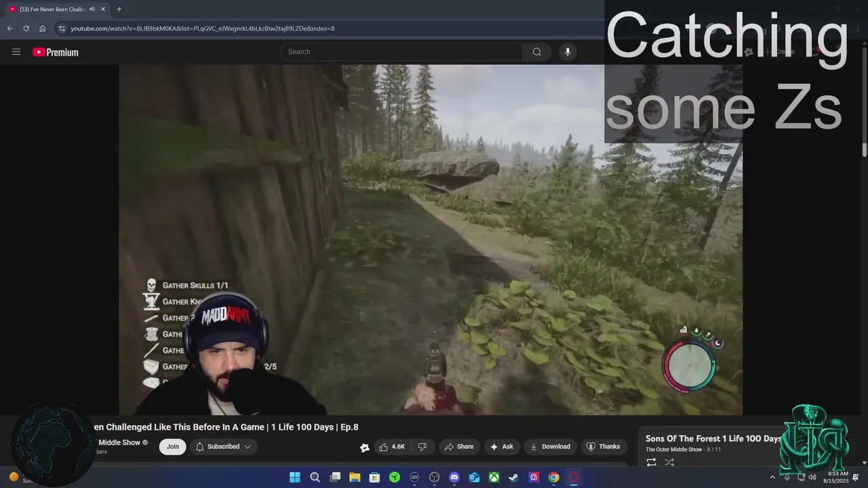The height and width of the screenshot is (488, 868).
Task: Open Steam from the taskbar
Action: [514, 477]
